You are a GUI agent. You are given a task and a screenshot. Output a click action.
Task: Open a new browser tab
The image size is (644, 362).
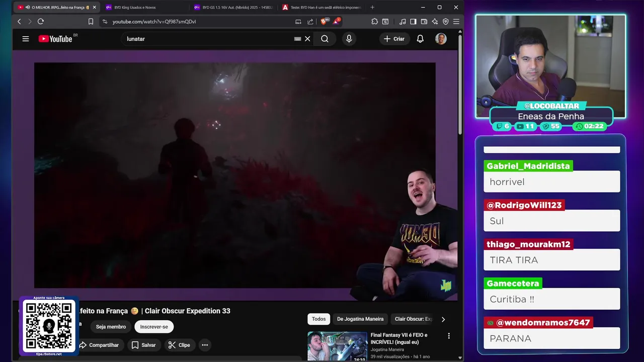[372, 8]
